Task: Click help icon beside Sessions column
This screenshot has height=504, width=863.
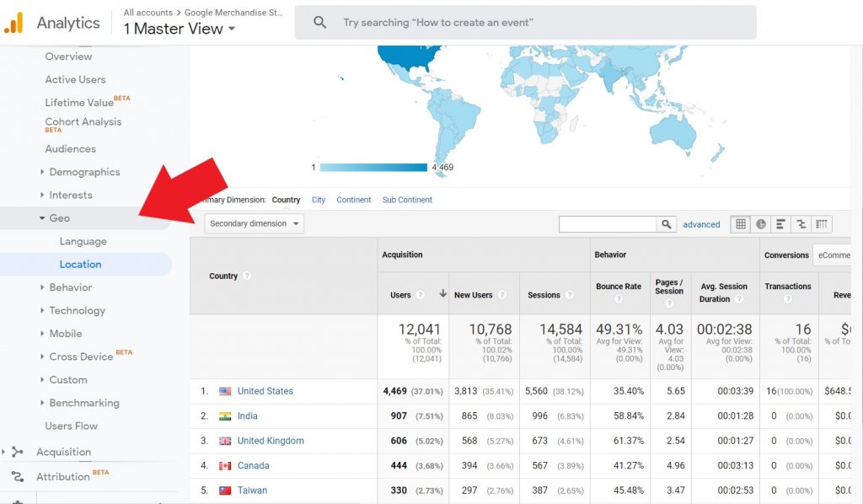Action: click(x=569, y=295)
